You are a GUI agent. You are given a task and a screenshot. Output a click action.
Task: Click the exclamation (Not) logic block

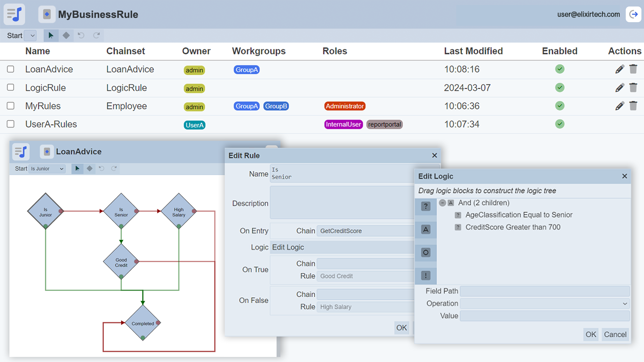[x=426, y=276]
